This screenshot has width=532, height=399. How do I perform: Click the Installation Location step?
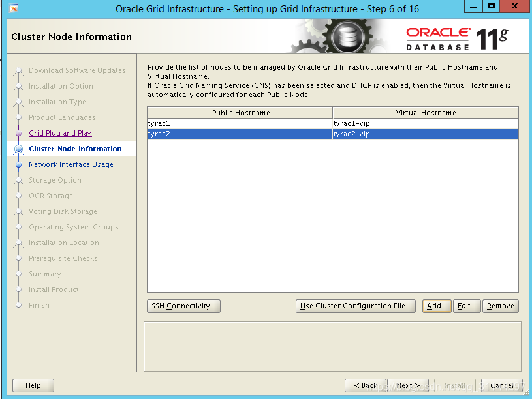[x=64, y=243]
